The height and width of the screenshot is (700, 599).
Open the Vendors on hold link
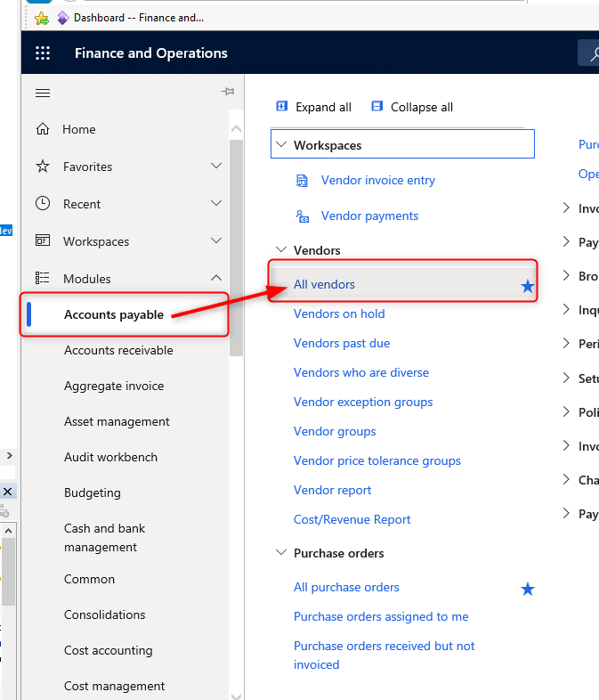click(339, 313)
